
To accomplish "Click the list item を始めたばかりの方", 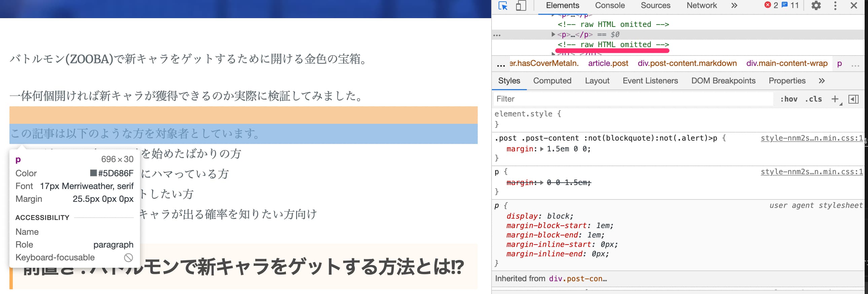I will [191, 154].
